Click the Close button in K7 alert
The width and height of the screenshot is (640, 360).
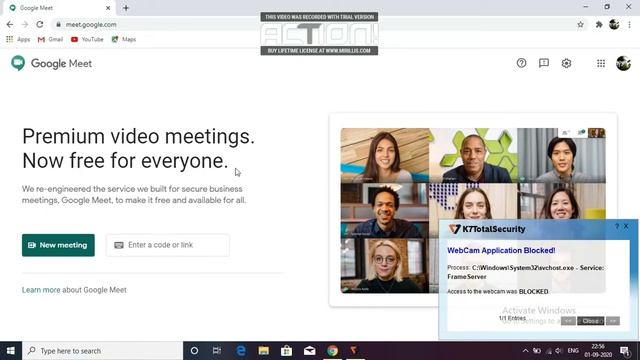tap(591, 321)
